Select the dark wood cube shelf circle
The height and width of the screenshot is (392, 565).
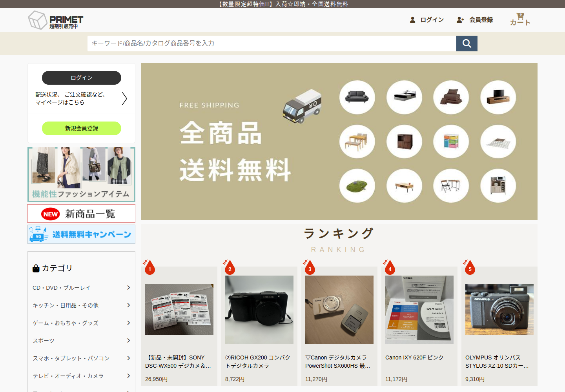(404, 142)
